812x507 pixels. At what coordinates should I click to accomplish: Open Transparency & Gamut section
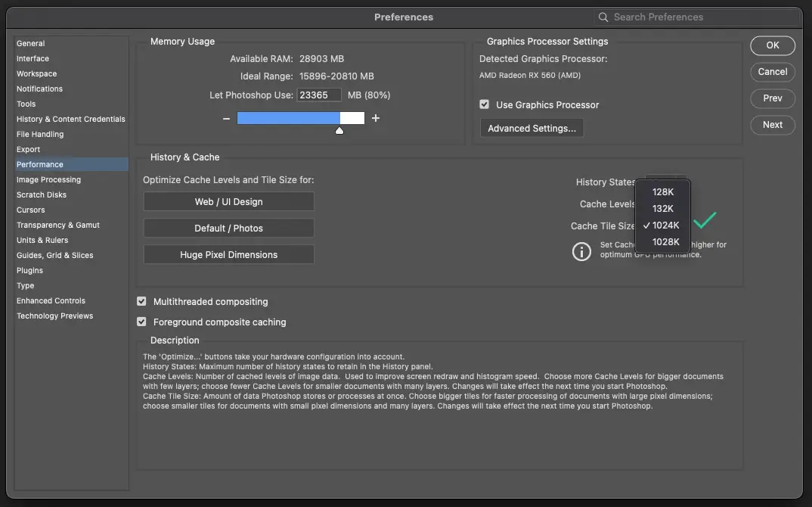[72, 225]
